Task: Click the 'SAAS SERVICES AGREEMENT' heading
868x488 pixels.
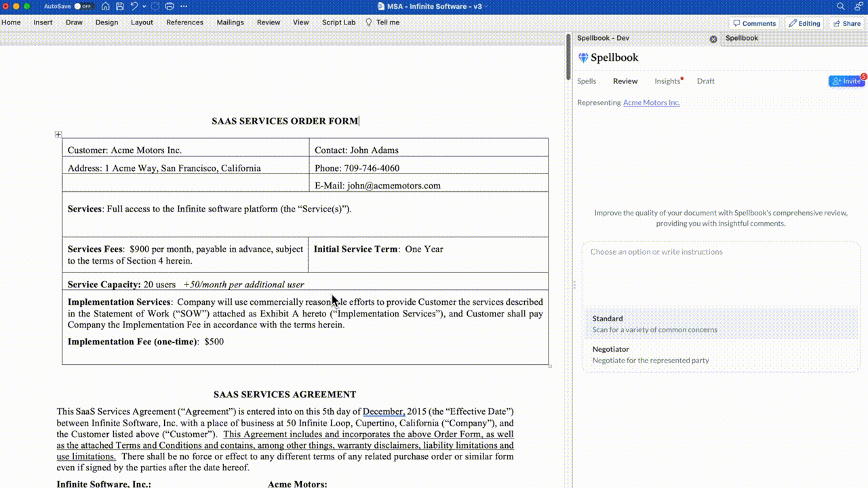Action: pos(285,394)
